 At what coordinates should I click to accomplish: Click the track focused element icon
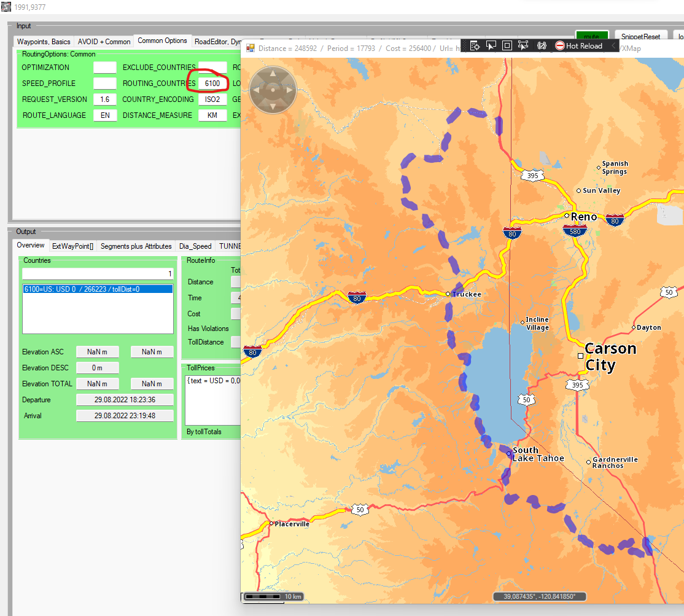(x=523, y=45)
